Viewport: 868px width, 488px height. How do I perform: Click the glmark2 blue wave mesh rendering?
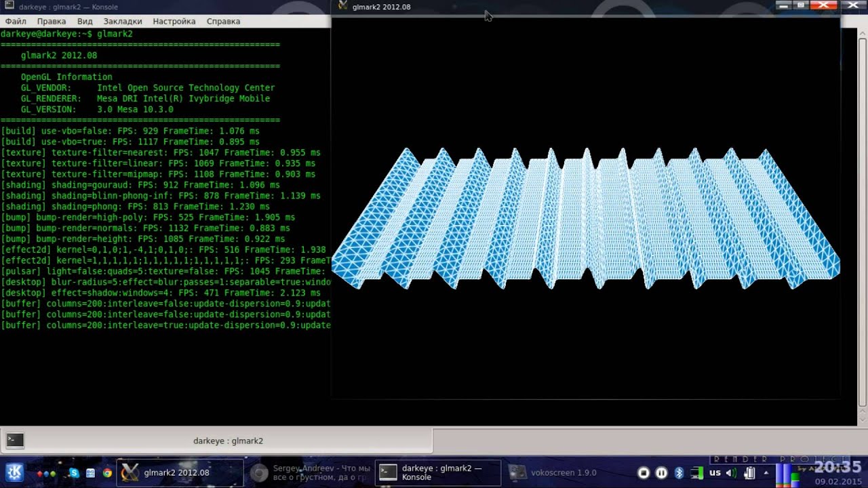(586, 218)
